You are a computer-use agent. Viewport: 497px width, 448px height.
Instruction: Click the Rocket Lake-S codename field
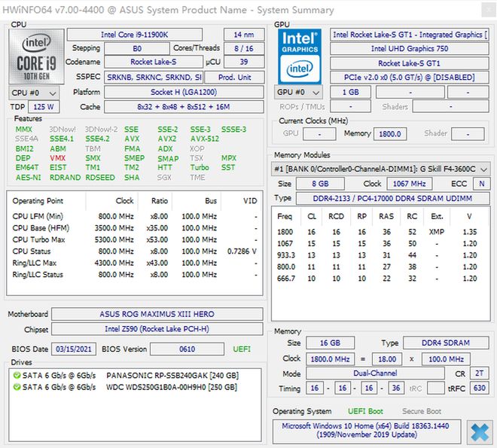tap(154, 62)
